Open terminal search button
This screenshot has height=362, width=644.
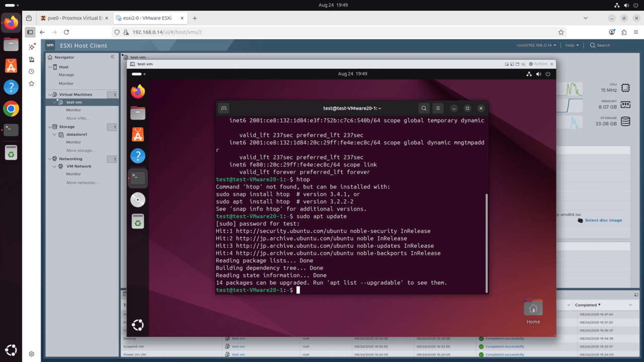pos(424,108)
